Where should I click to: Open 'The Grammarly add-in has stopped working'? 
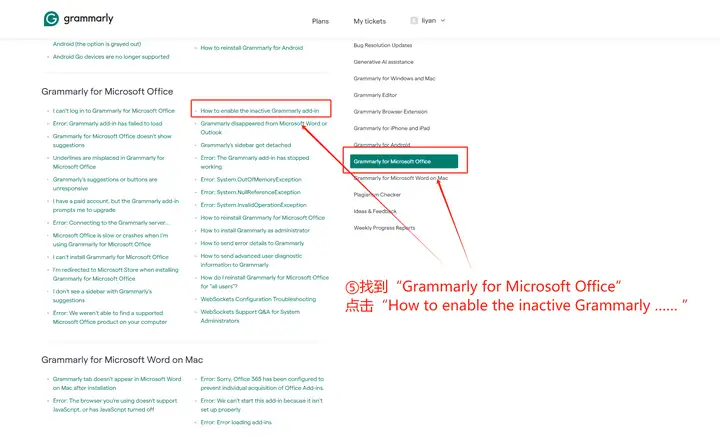pyautogui.click(x=254, y=162)
